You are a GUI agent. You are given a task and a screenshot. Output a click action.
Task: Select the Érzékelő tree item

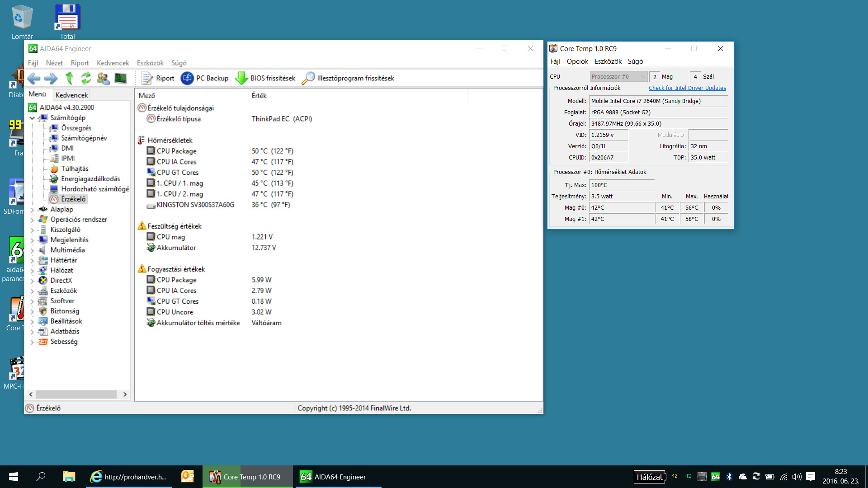(73, 199)
